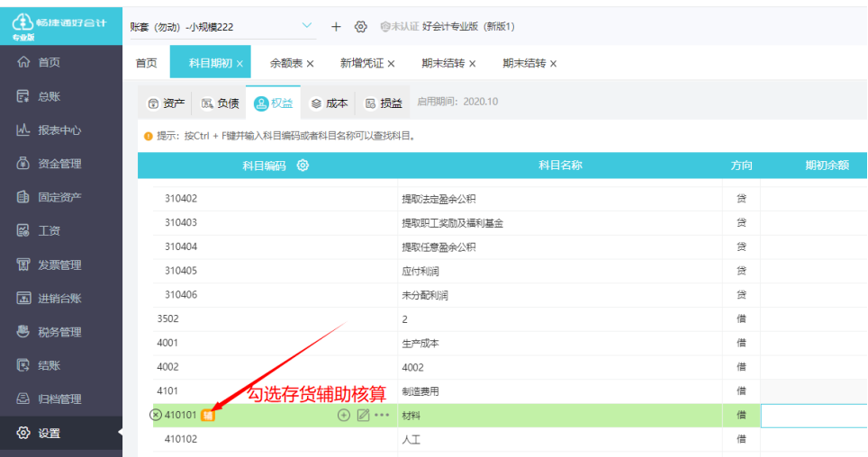The height and width of the screenshot is (457, 868).
Task: Click the 启用期间: 2020.10 label
Action: click(x=457, y=102)
